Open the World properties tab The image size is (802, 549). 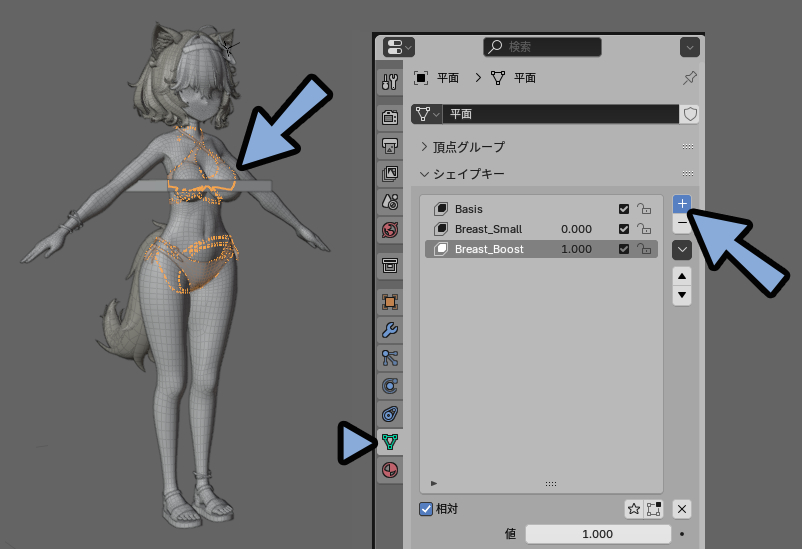click(x=390, y=230)
